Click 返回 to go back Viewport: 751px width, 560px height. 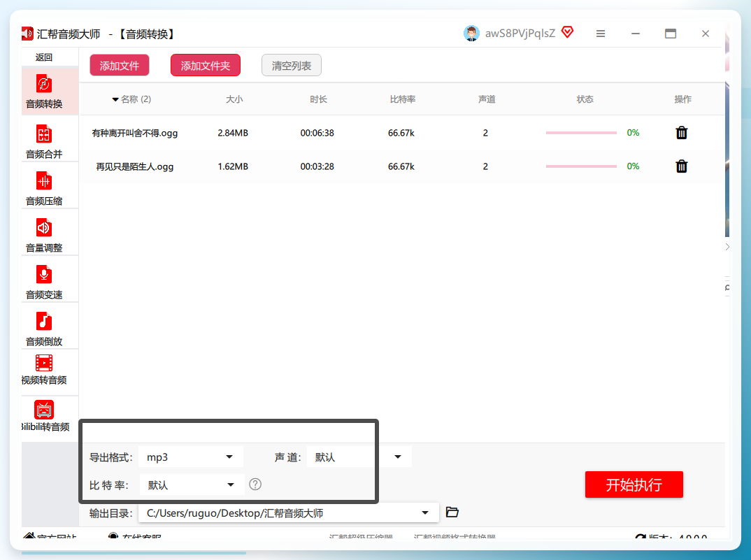(x=44, y=57)
